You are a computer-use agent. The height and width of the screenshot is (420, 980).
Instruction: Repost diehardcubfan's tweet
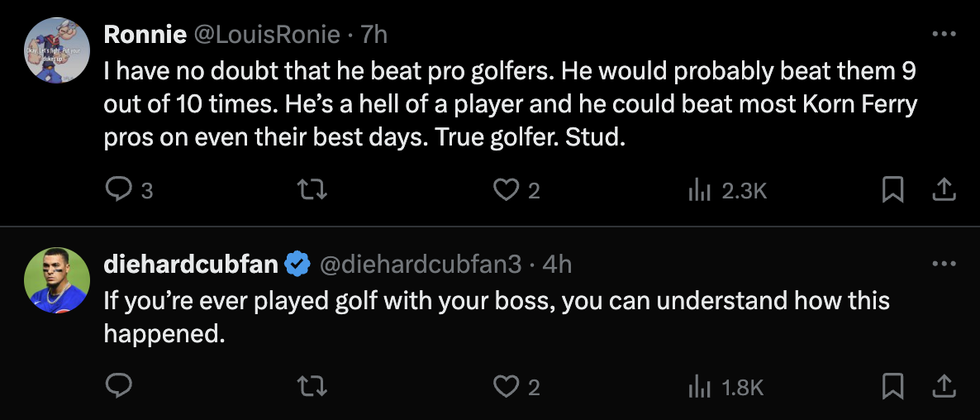312,386
